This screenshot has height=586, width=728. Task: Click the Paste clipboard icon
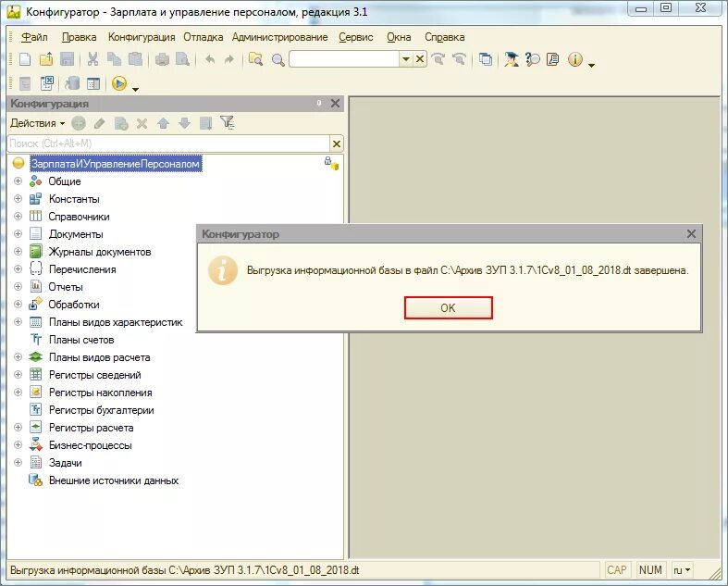135,59
